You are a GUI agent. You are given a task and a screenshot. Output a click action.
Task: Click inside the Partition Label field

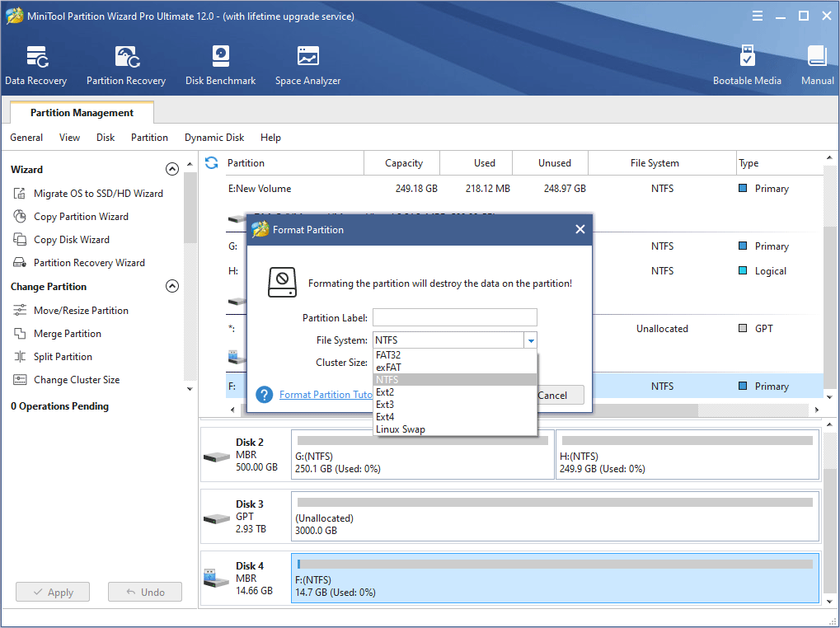454,317
